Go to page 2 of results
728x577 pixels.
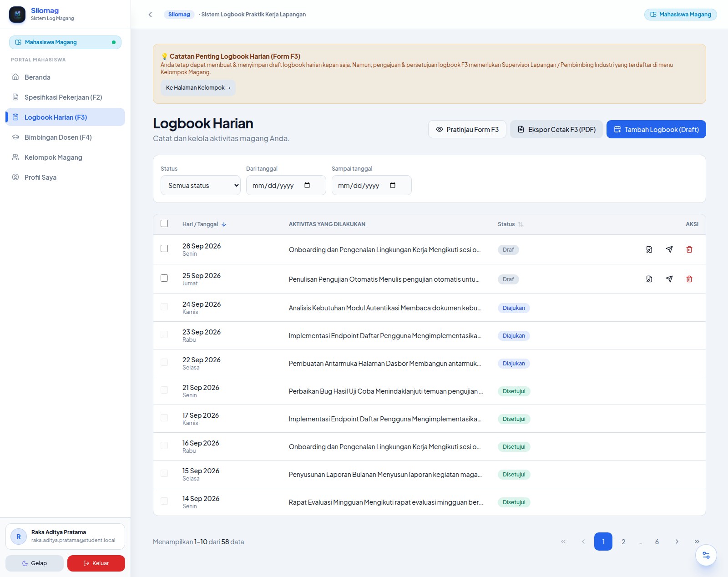623,542
